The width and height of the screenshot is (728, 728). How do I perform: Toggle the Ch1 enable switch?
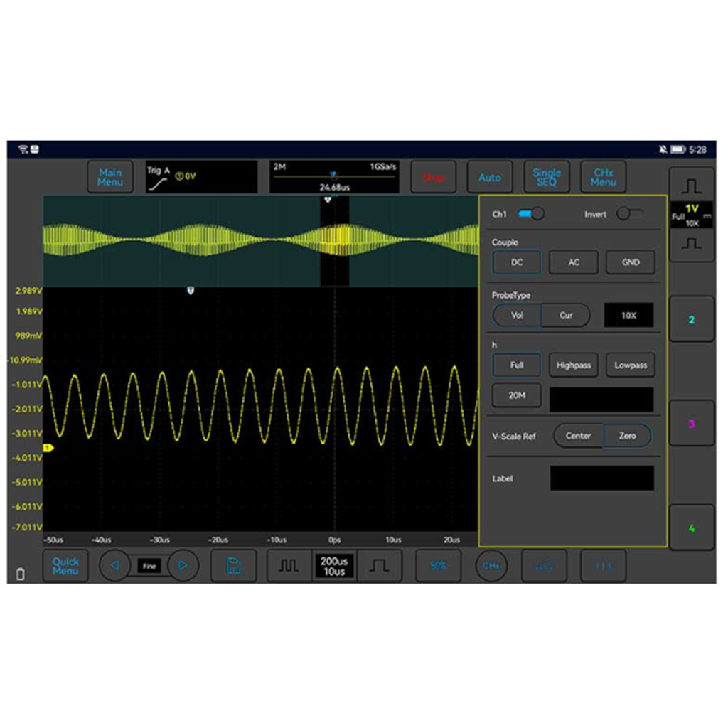coord(530,213)
